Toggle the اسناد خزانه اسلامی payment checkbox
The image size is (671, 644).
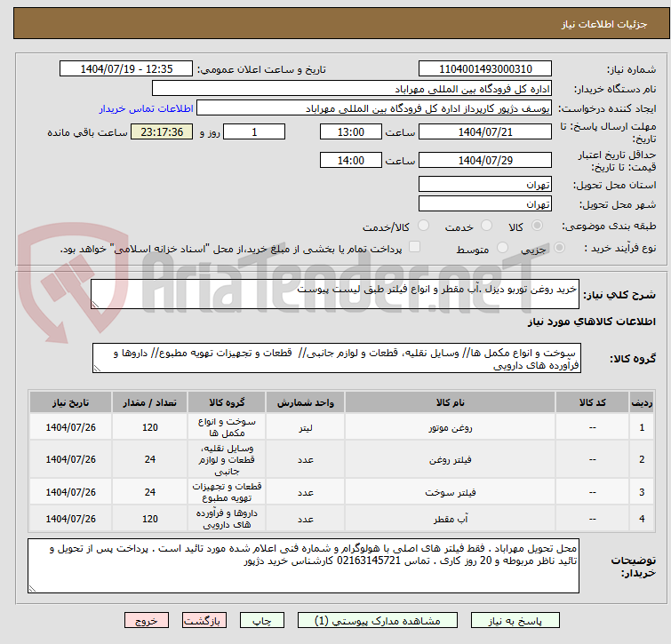coord(414,247)
